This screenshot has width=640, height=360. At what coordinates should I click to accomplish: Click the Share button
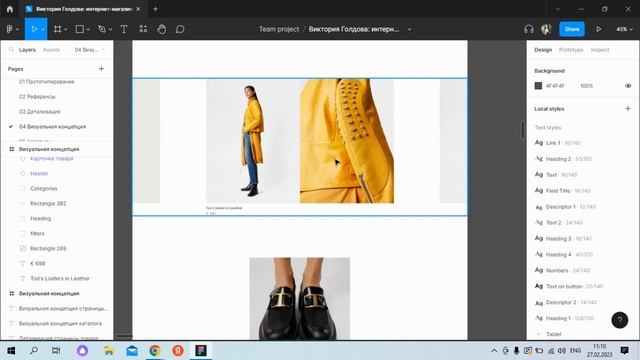click(x=571, y=29)
